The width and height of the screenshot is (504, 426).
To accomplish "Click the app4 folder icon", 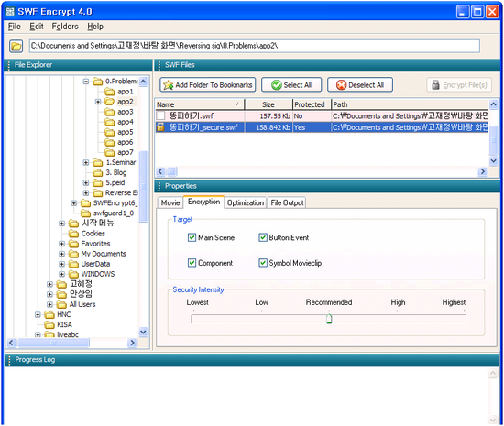I will [x=110, y=123].
